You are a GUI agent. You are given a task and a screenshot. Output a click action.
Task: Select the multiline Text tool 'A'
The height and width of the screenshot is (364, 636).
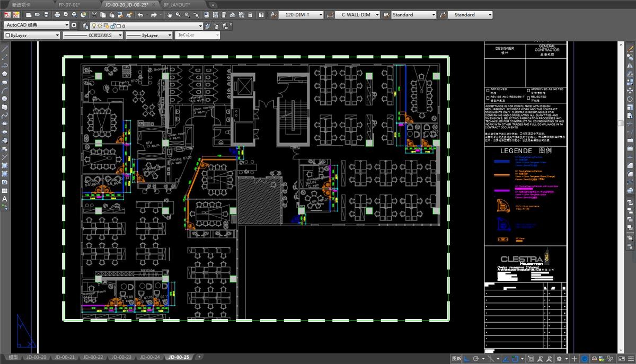point(5,199)
